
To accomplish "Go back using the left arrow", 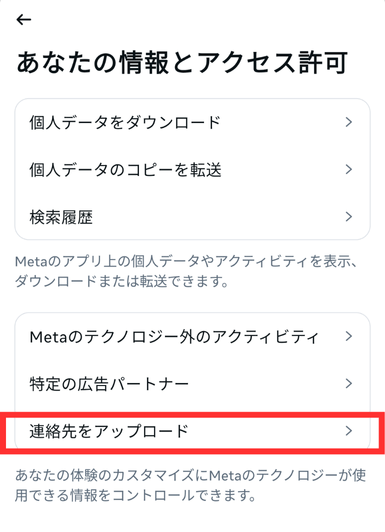I will click(x=24, y=20).
